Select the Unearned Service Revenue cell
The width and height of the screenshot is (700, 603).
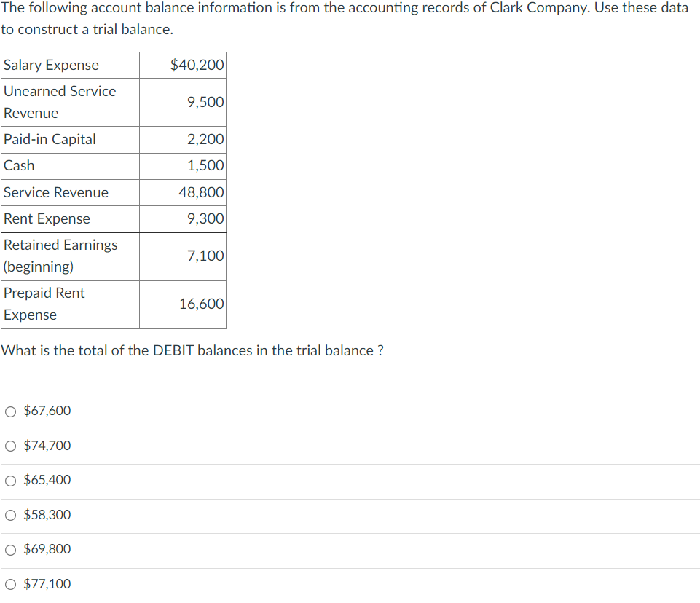(x=60, y=102)
